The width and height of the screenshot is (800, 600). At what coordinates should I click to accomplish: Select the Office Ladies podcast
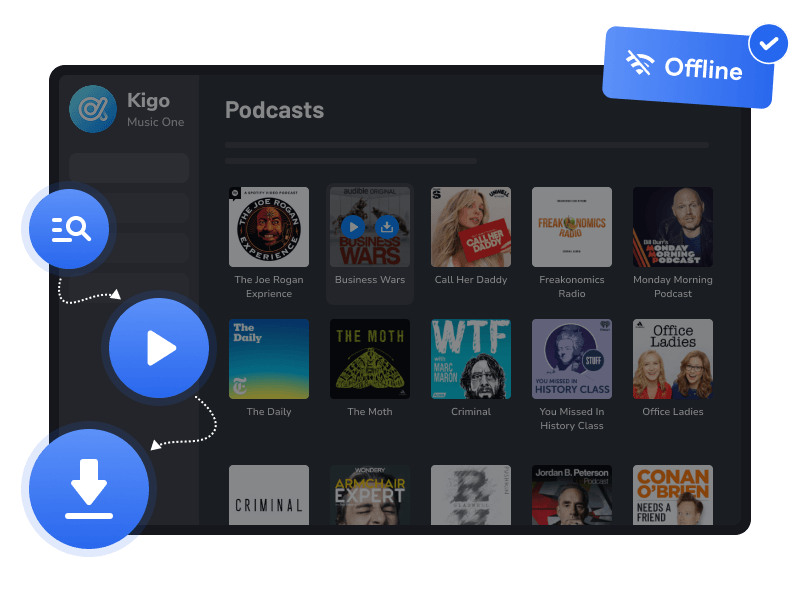[672, 358]
